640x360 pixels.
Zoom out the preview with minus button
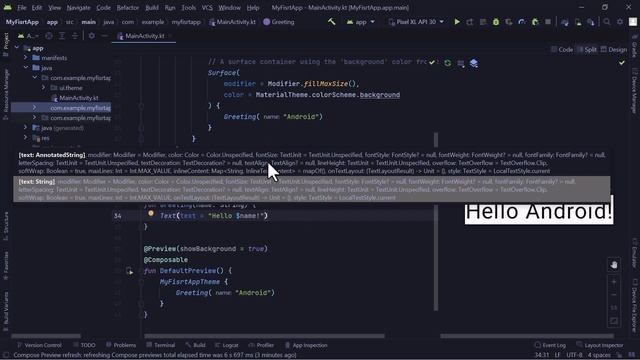614,294
